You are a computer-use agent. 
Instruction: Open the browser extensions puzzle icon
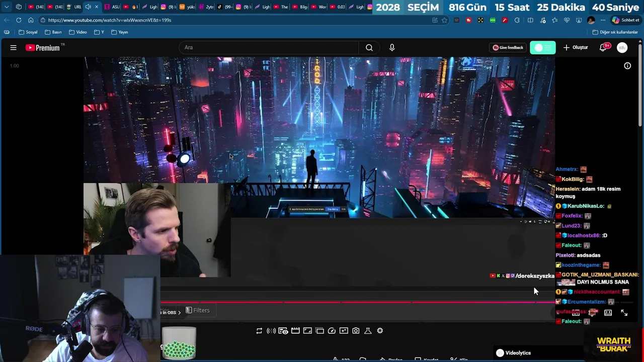click(517, 20)
